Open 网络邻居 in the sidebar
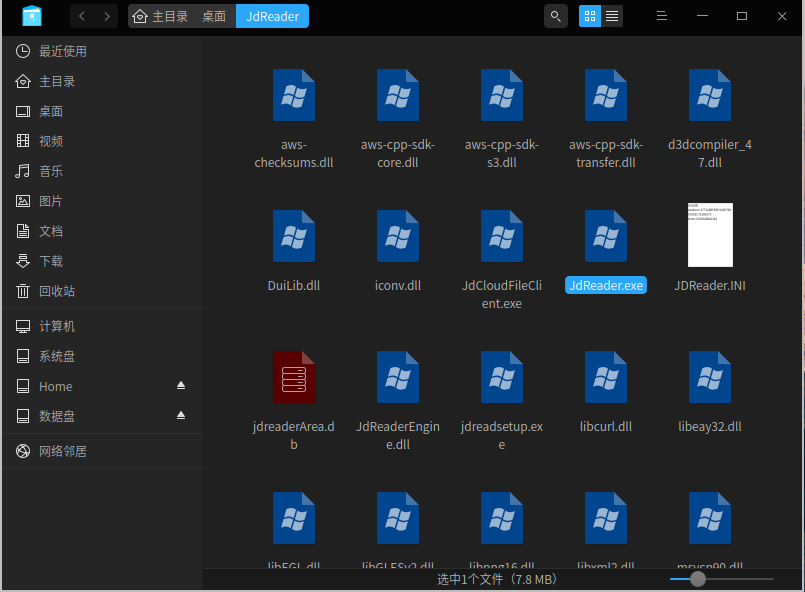 point(102,451)
